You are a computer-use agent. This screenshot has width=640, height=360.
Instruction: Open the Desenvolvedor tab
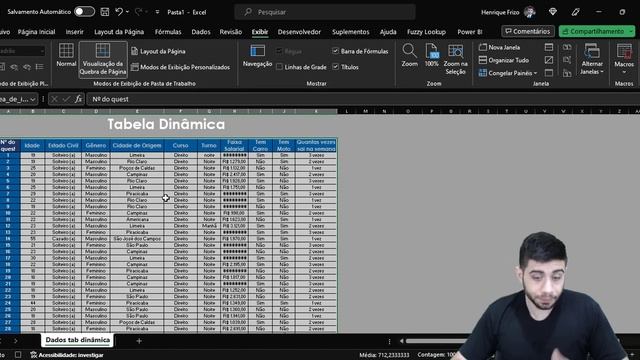[299, 32]
